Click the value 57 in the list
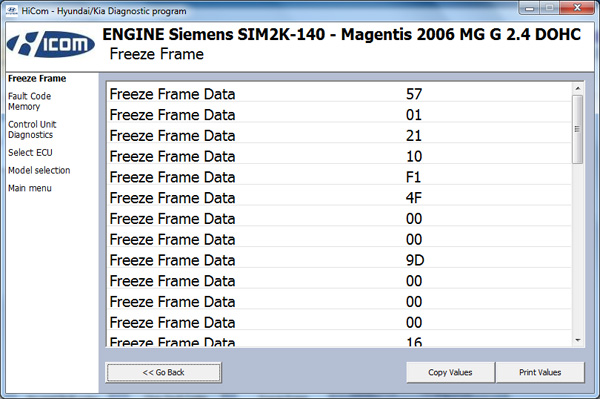This screenshot has width=600, height=399. (414, 94)
